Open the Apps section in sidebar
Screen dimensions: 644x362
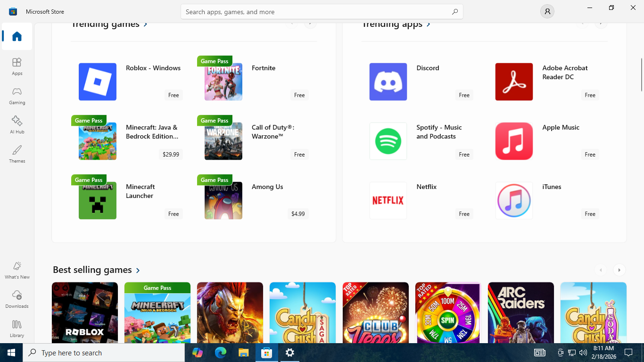[x=17, y=66]
